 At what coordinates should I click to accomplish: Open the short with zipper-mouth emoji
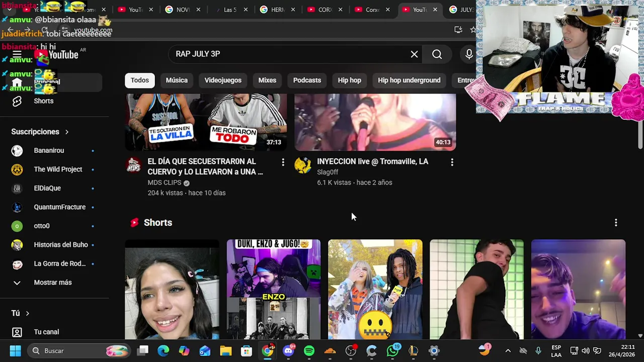(375, 290)
